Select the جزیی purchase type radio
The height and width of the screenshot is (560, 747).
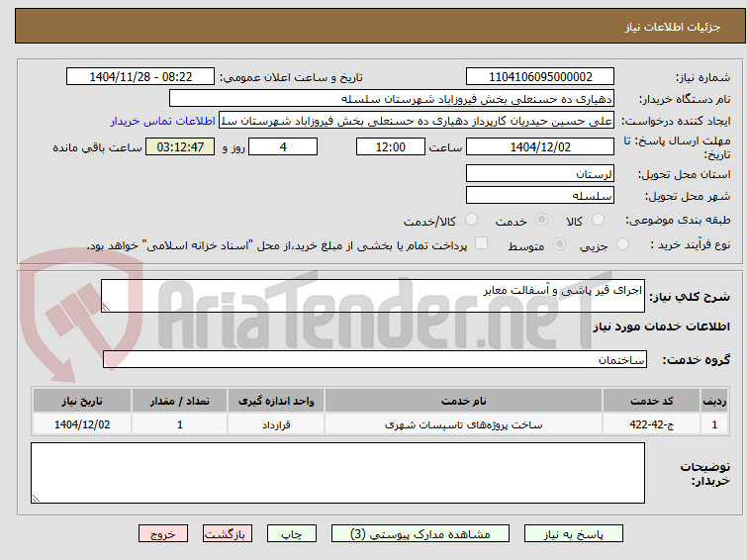(622, 244)
